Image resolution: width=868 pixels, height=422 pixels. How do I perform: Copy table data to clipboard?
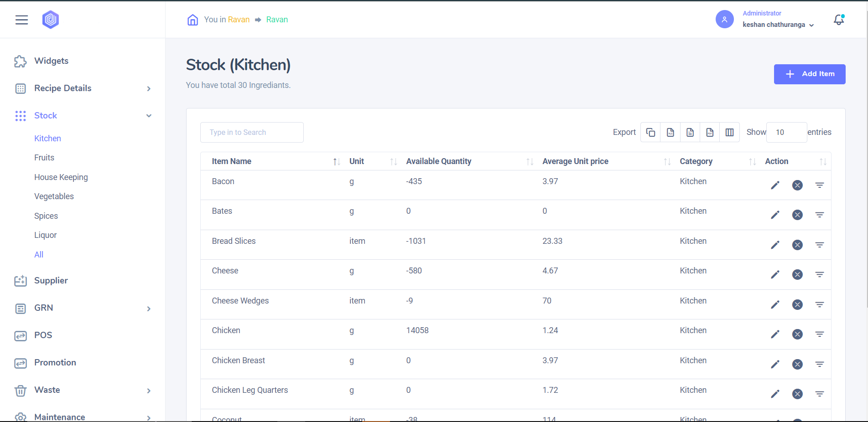click(650, 132)
